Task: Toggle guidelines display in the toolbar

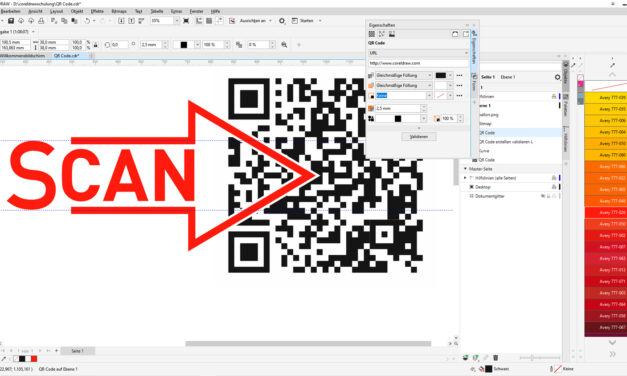Action: coord(219,21)
